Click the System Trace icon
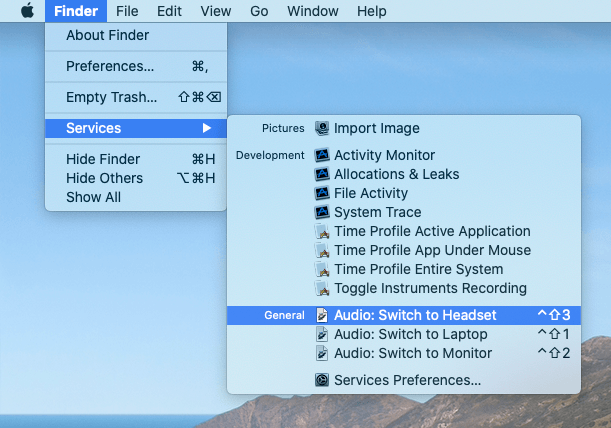Viewport: 611px width, 428px height. coord(322,212)
